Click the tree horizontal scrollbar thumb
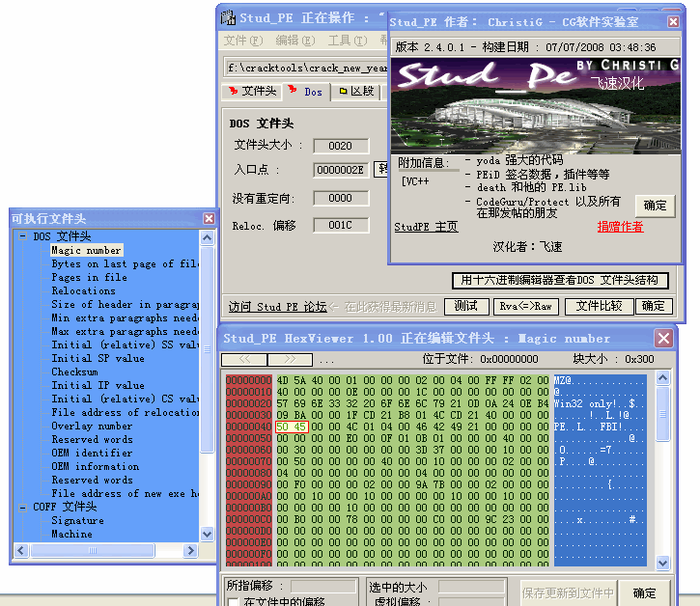Image resolution: width=700 pixels, height=606 pixels. pyautogui.click(x=93, y=550)
